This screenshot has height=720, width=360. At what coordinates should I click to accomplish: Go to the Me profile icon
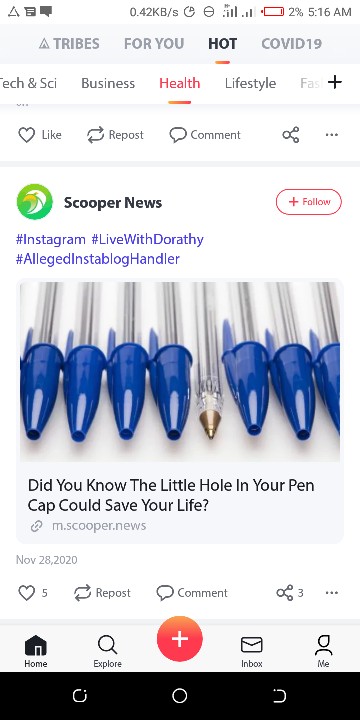pos(323,645)
